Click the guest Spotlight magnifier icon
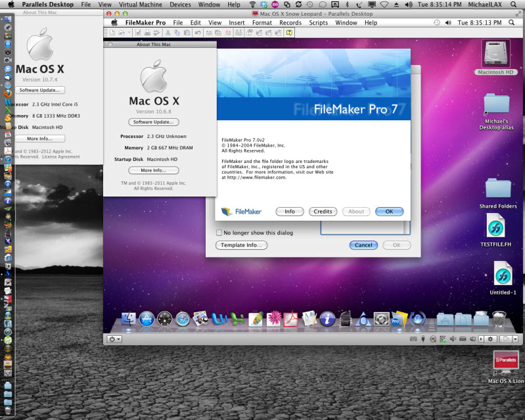525x420 pixels. click(511, 22)
